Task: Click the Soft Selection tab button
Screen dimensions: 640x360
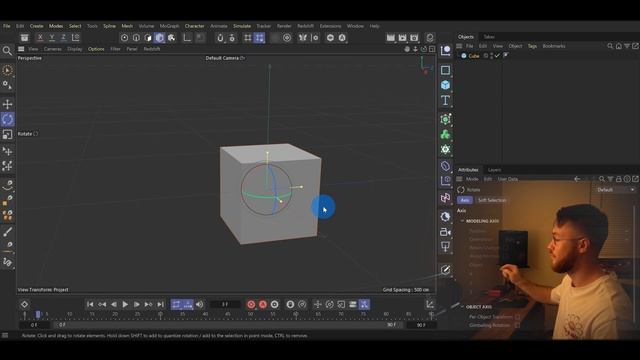Action: pos(492,200)
